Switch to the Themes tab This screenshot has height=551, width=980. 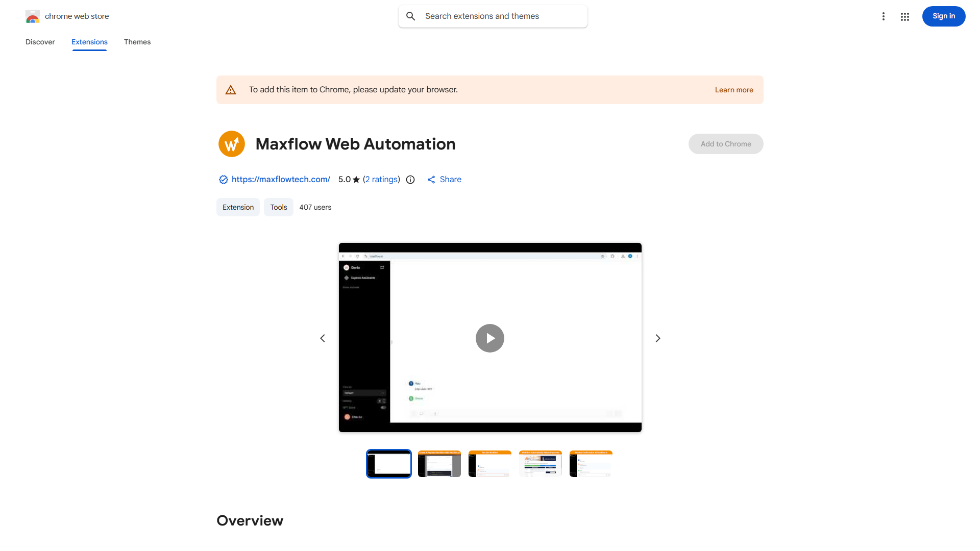(x=137, y=42)
